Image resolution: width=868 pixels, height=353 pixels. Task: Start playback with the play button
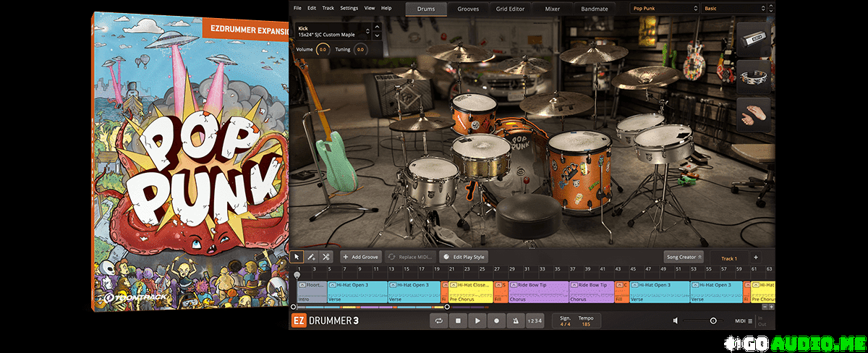477,320
